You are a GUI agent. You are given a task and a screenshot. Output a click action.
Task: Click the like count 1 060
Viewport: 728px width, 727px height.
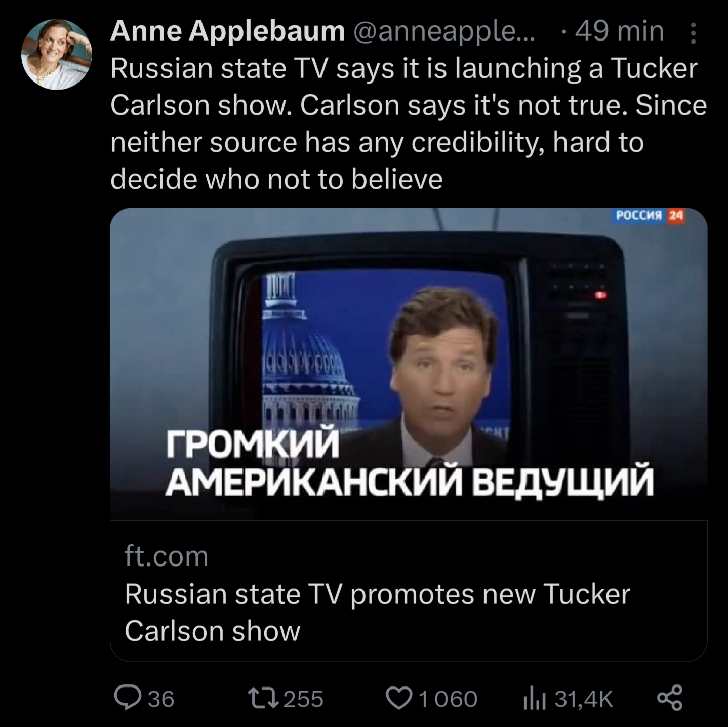[448, 699]
